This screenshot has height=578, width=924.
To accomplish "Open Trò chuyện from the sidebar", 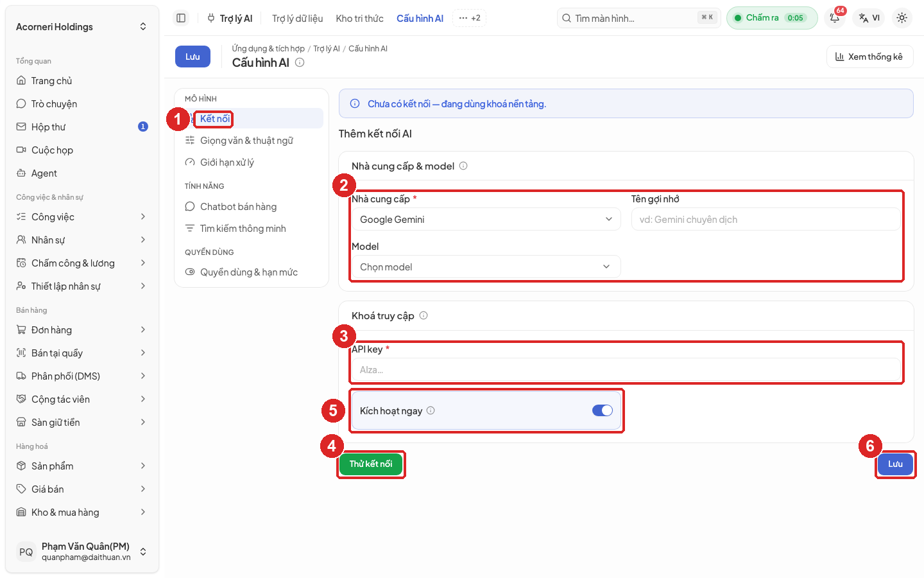I will 82,104.
